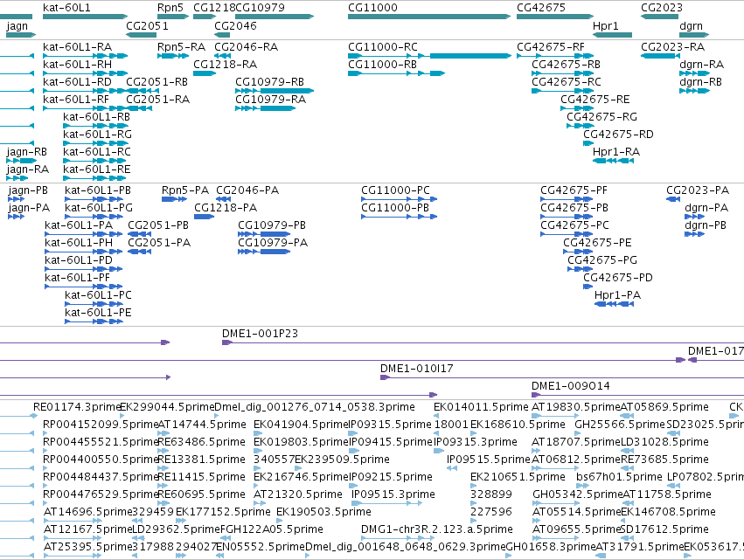The width and height of the screenshot is (744, 560).
Task: Select EST EK190503.5prime
Action: (323, 512)
